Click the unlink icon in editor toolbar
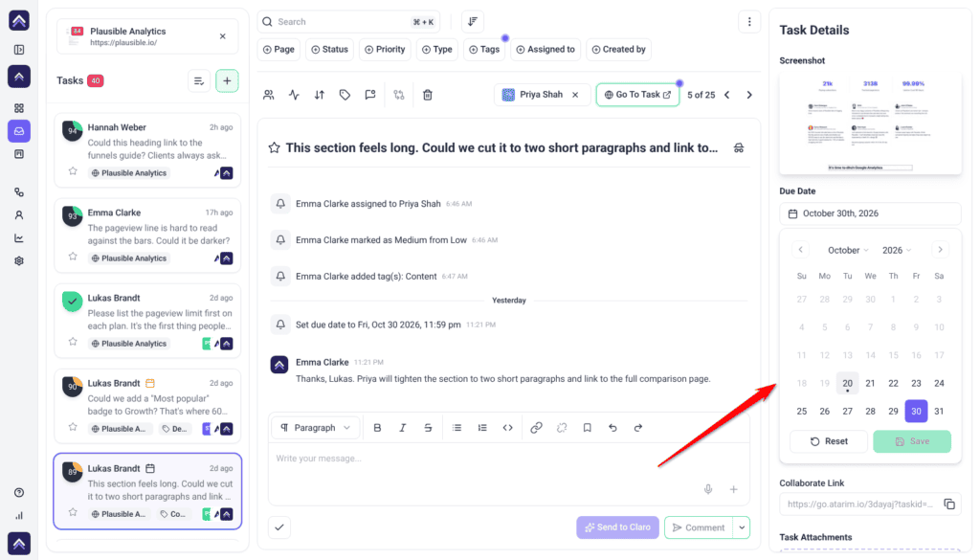Screen dimensions: 980x560 tap(562, 428)
